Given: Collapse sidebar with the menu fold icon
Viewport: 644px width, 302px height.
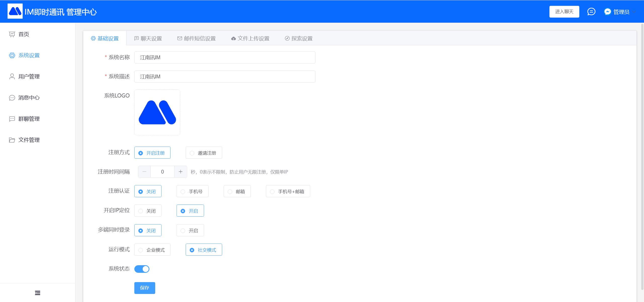Looking at the screenshot, I should (37, 293).
